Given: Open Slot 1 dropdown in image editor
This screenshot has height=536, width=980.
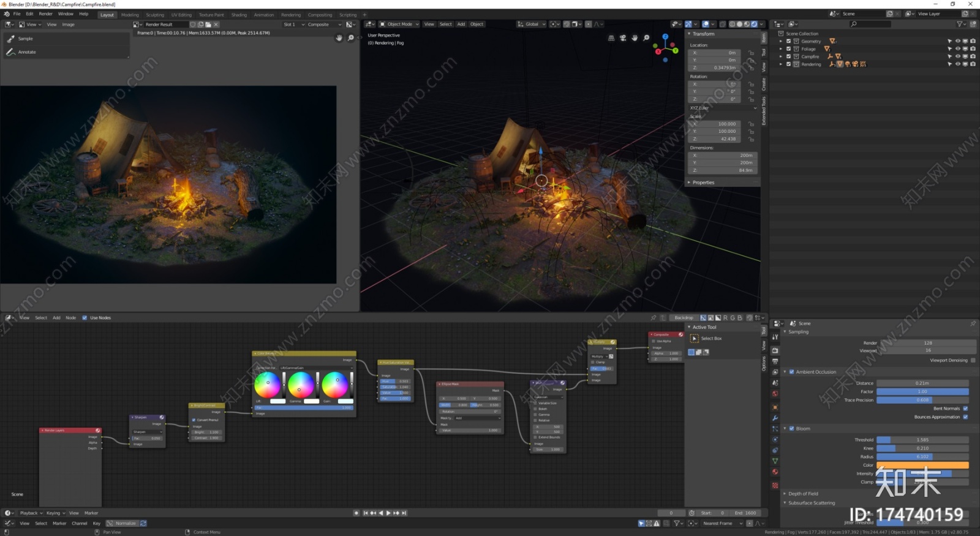Looking at the screenshot, I should point(294,25).
